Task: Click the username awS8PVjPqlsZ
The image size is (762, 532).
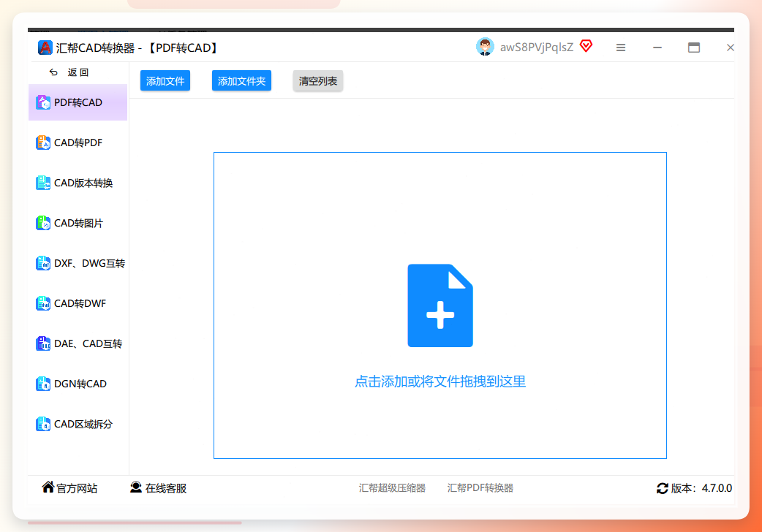Action: coord(537,47)
